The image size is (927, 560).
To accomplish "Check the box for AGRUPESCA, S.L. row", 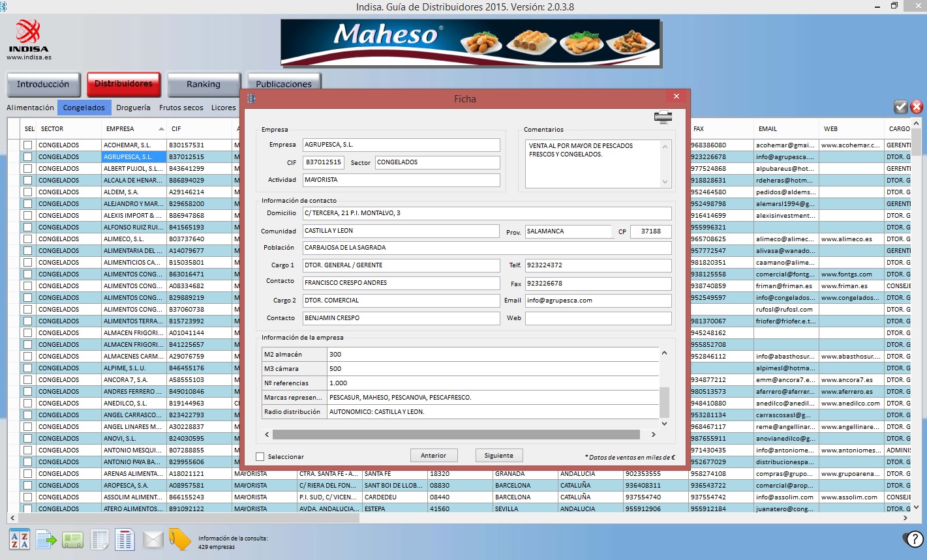I will (x=27, y=156).
